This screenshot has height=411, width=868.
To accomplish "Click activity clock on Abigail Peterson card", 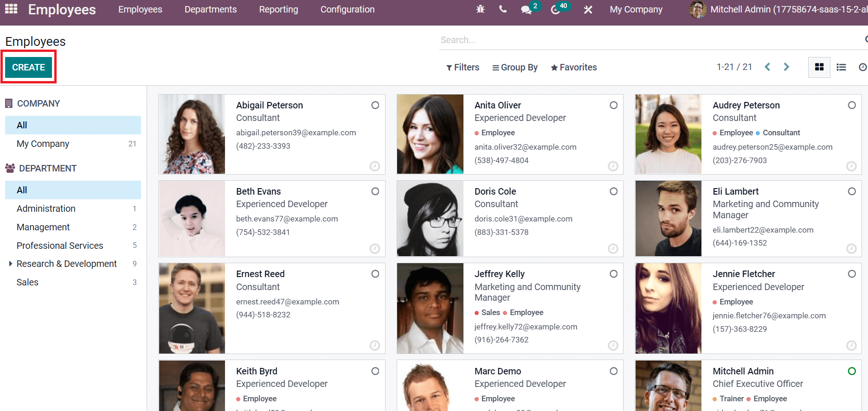I will (375, 166).
